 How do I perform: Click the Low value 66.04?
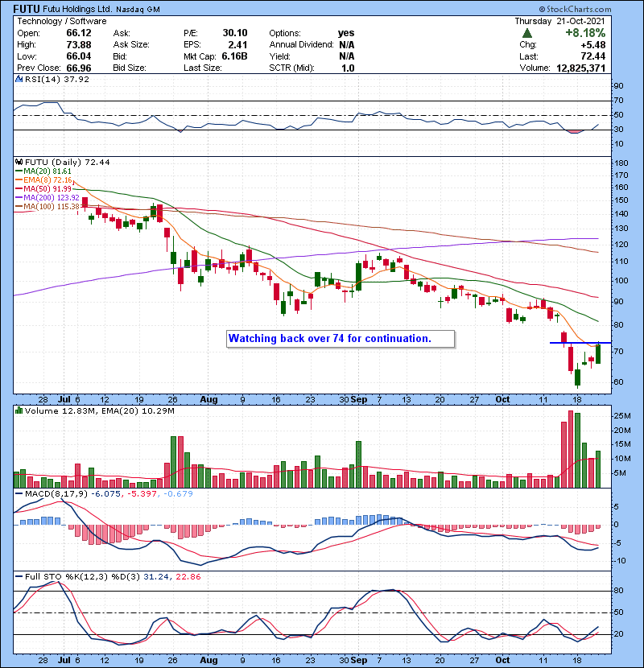(x=79, y=56)
